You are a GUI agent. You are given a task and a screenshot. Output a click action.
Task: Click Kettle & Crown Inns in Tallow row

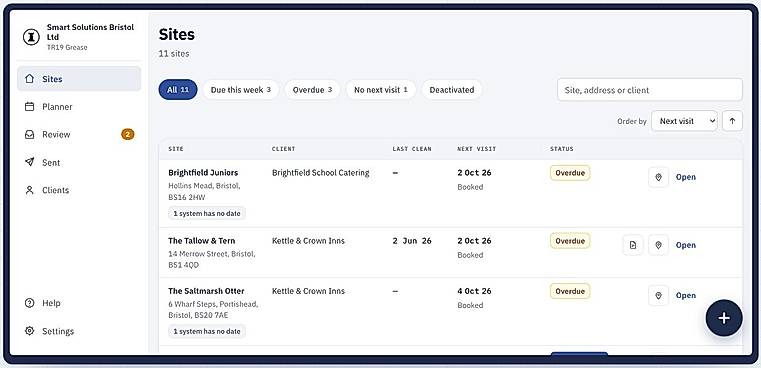point(308,241)
